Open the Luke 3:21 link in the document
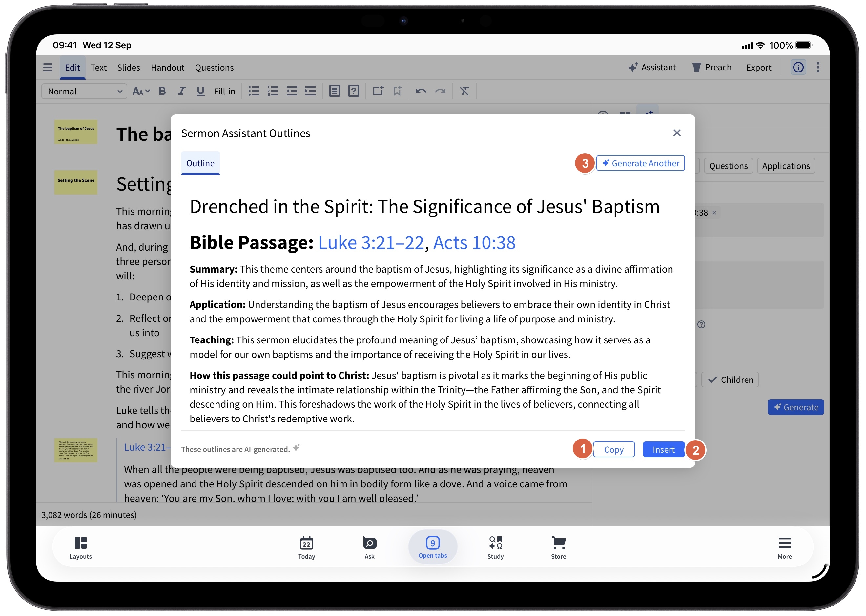The height and width of the screenshot is (616, 866). point(147,448)
